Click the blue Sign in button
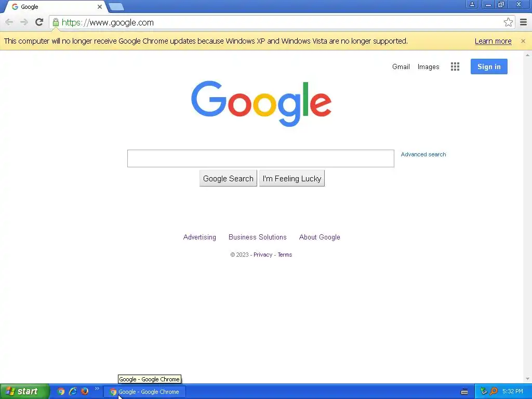This screenshot has height=399, width=532. pos(489,66)
